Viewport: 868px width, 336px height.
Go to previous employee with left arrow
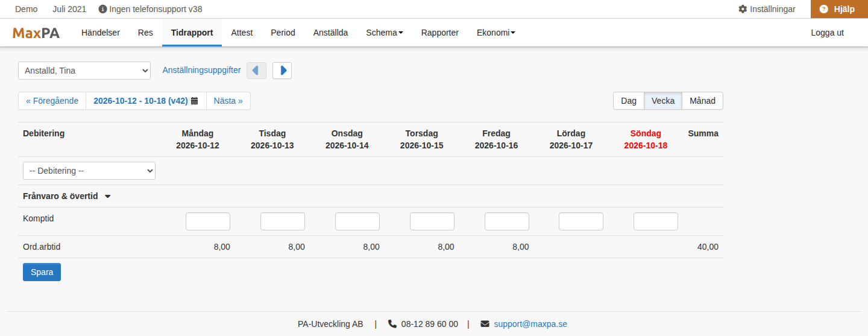(256, 71)
